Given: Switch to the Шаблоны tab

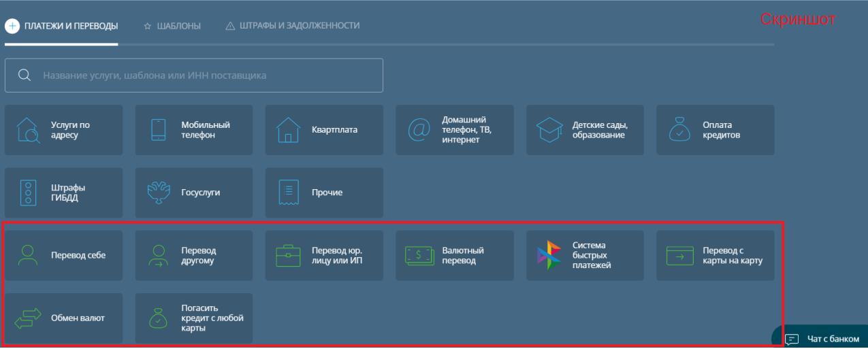Looking at the screenshot, I should (x=172, y=26).
